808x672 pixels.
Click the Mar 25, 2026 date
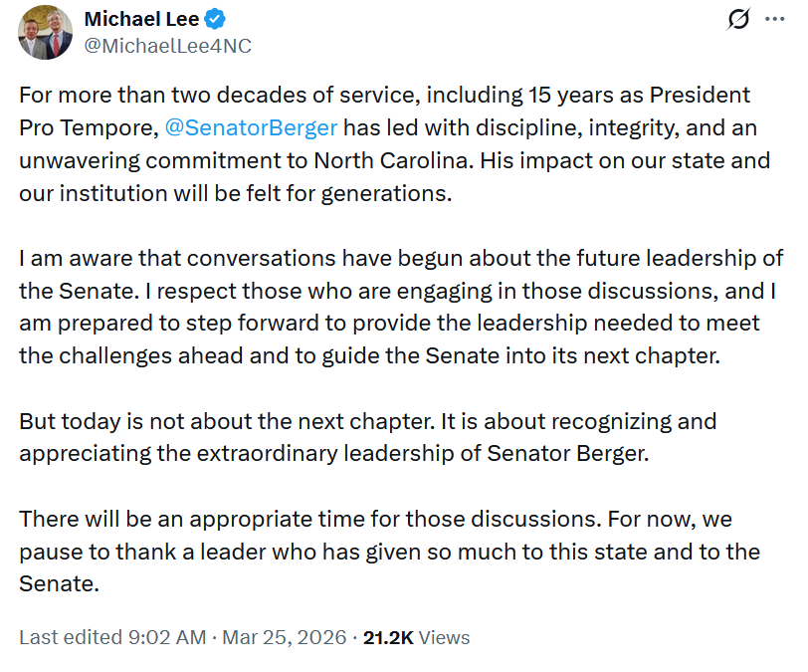coord(284,637)
